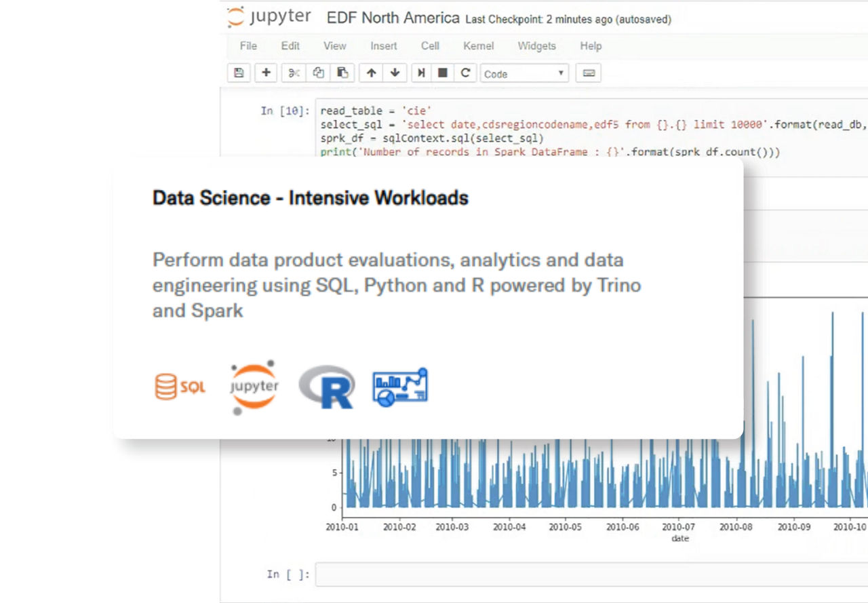
Task: Click the Last Checkpoint autosaved status text
Action: point(568,20)
